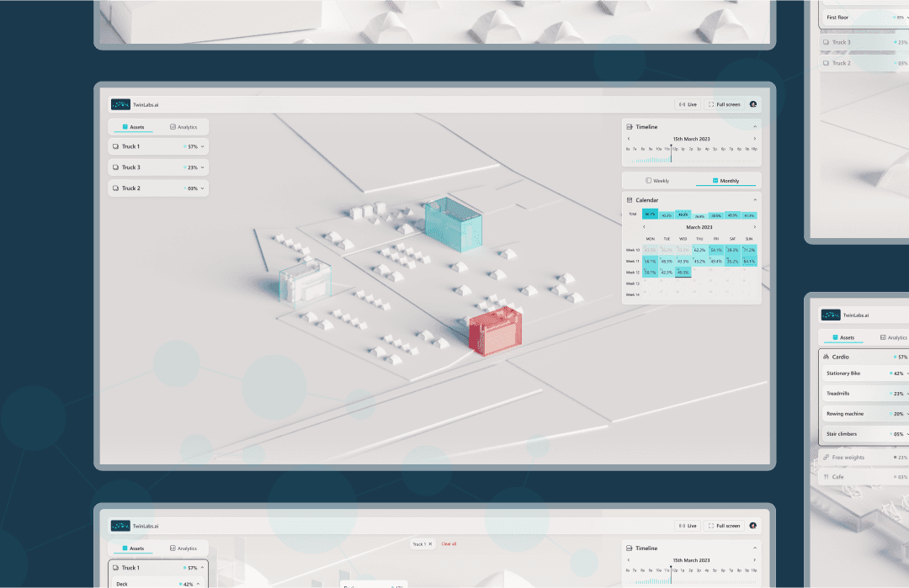909x588 pixels.
Task: Click the truck icon beside Truck 3 in the site map window
Action: (x=116, y=167)
